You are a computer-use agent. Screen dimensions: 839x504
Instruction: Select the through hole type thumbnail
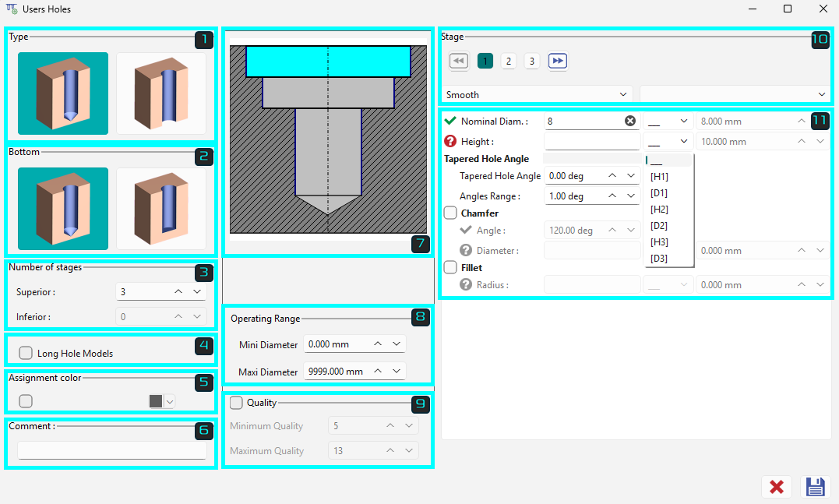(161, 93)
